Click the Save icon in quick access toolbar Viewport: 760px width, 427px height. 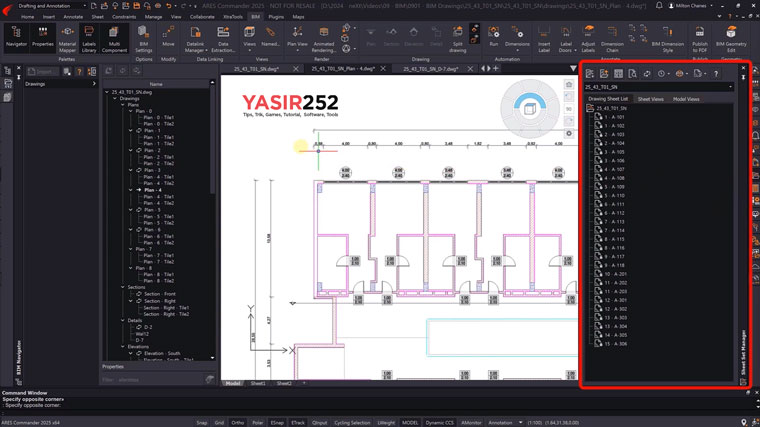(136, 6)
